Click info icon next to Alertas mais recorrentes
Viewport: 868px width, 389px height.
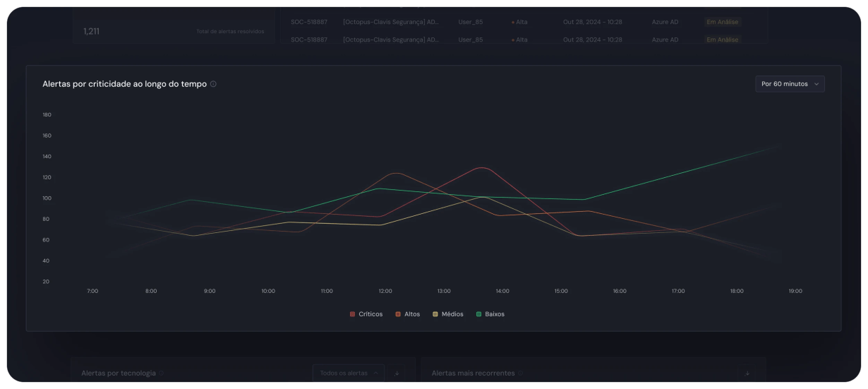point(521,373)
